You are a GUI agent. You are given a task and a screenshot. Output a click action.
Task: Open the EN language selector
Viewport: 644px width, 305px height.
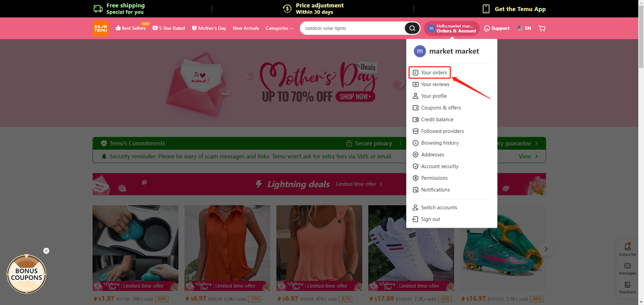click(524, 28)
